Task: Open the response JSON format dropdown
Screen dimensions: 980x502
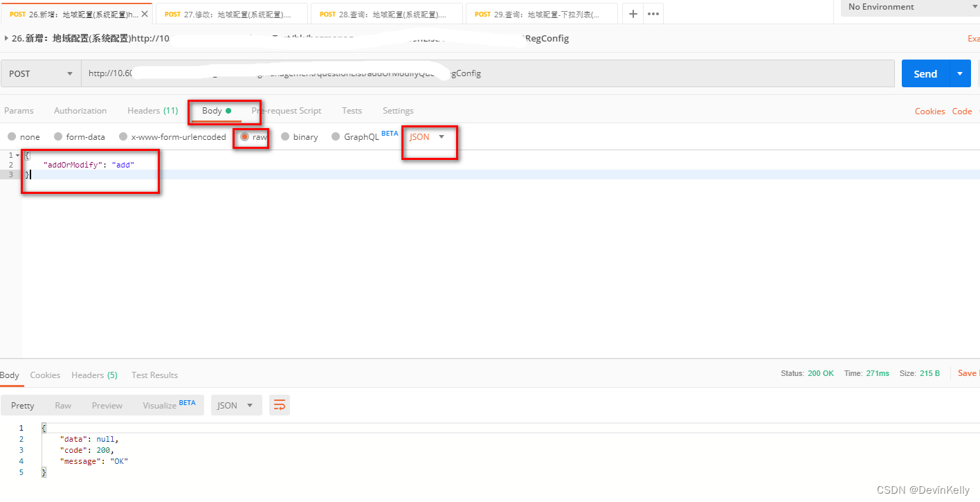Action: coord(236,406)
